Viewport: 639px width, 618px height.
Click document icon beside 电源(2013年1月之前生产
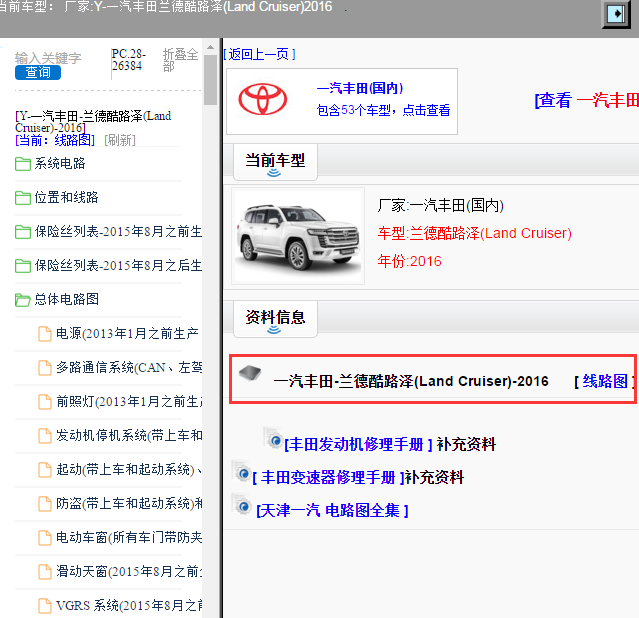pos(45,334)
